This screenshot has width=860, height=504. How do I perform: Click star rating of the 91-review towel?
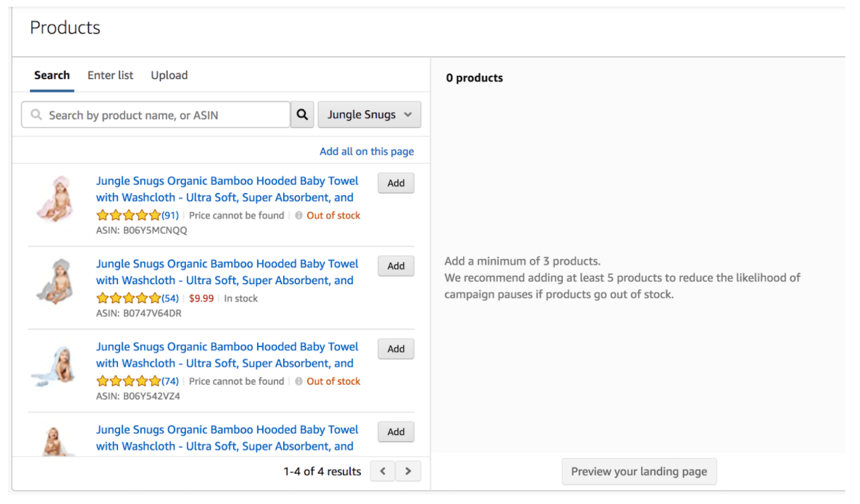click(x=129, y=216)
